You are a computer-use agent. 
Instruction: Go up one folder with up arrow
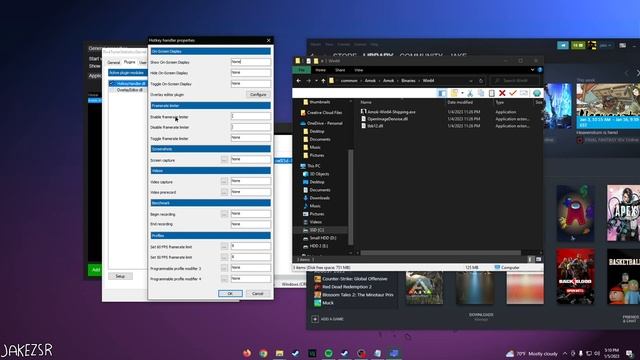323,81
